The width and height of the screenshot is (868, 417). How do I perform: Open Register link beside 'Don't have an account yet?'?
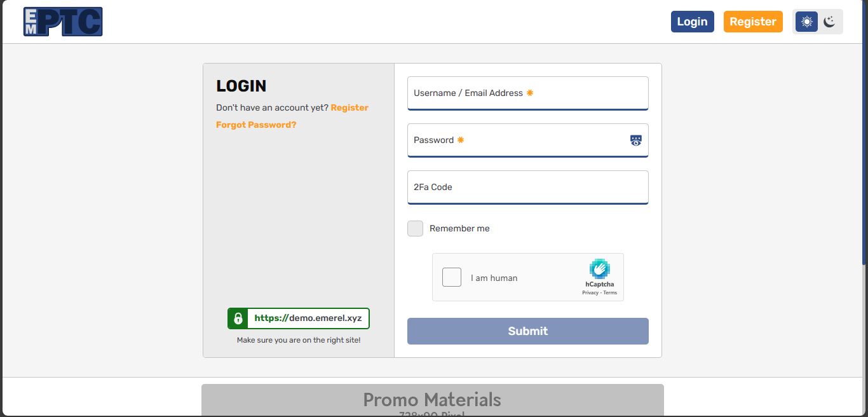pos(349,108)
